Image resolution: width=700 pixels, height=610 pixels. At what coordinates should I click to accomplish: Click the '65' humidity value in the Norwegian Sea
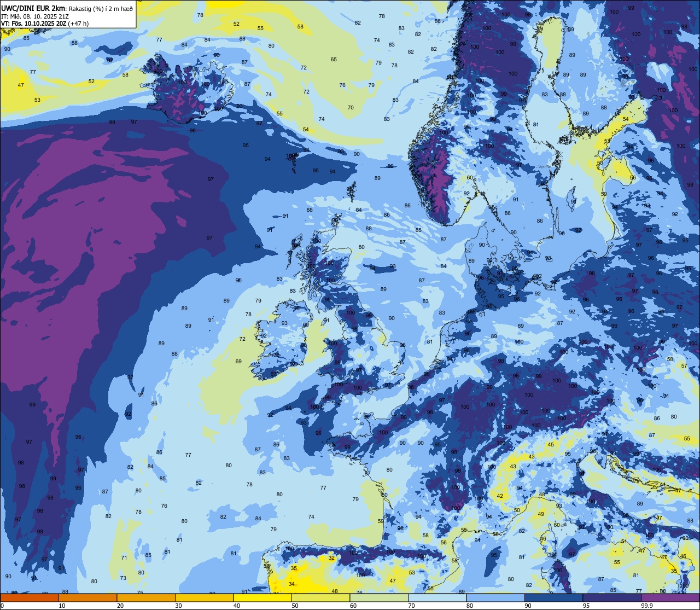click(x=334, y=60)
